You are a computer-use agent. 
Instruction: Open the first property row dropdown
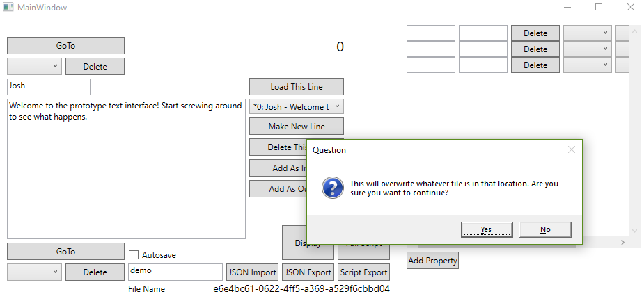click(x=587, y=33)
